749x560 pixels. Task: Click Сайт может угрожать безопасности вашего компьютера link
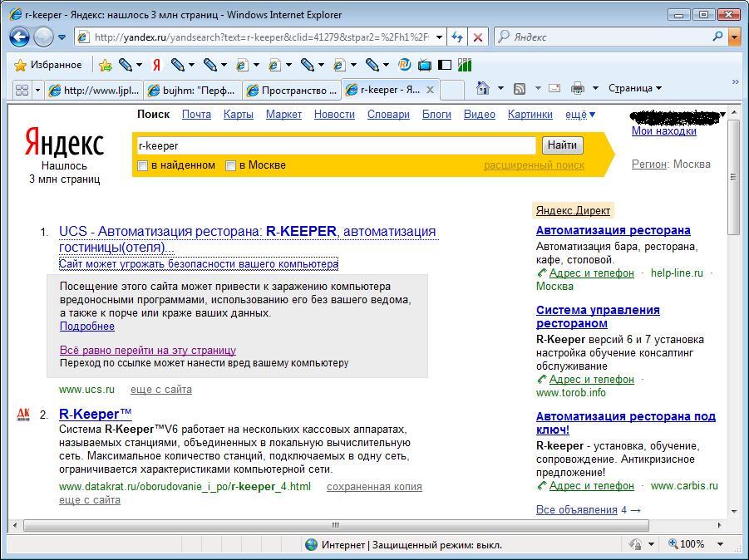tap(199, 263)
